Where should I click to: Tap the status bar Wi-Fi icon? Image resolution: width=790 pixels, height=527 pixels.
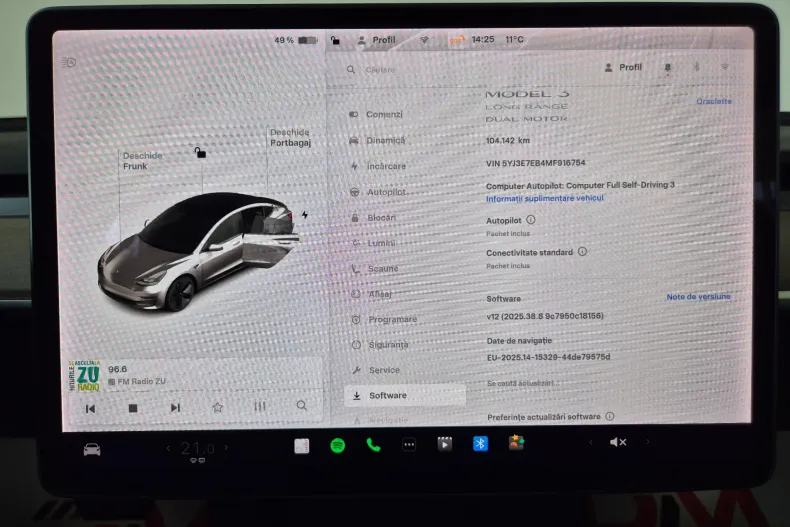[x=424, y=40]
